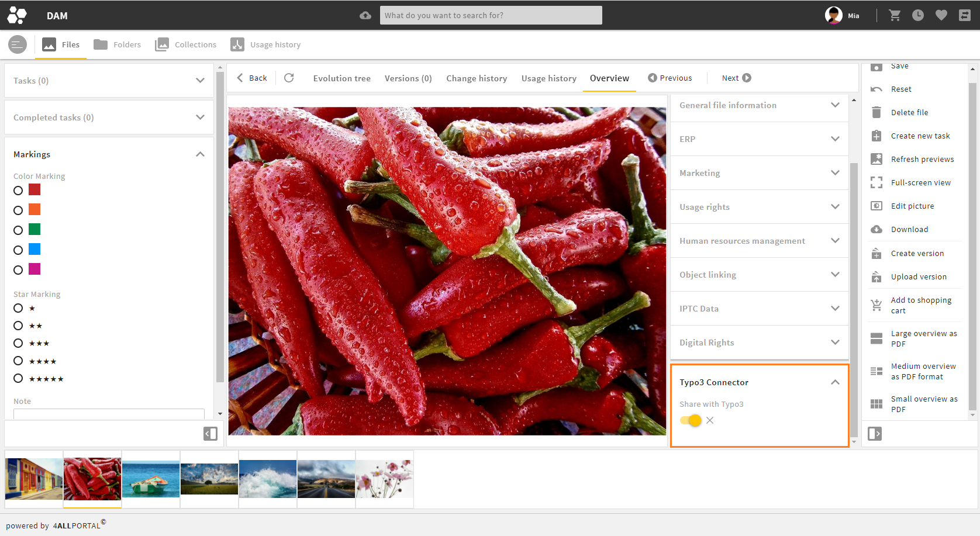
Task: Toggle the Share with Typo3 switch
Action: point(691,420)
